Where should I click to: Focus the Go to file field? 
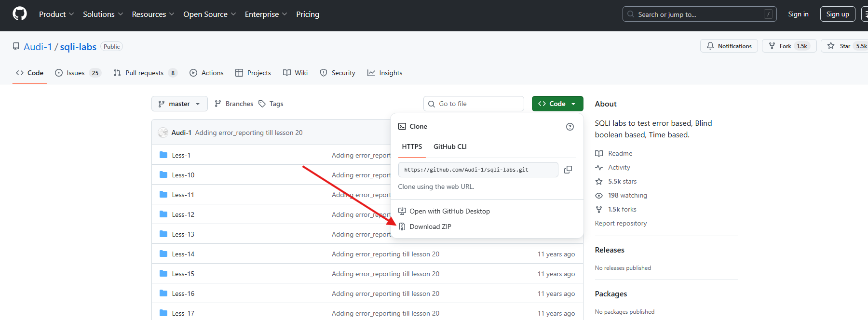[x=474, y=104]
